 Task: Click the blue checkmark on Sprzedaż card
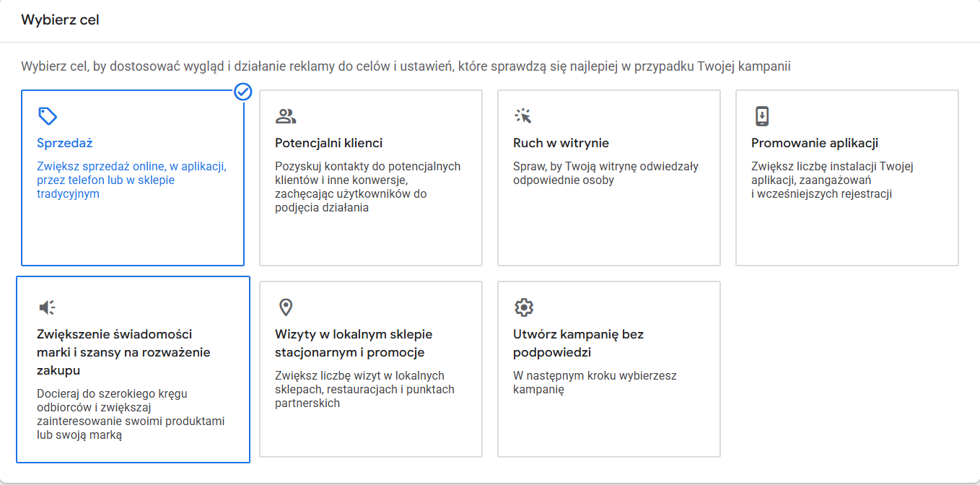point(244,92)
